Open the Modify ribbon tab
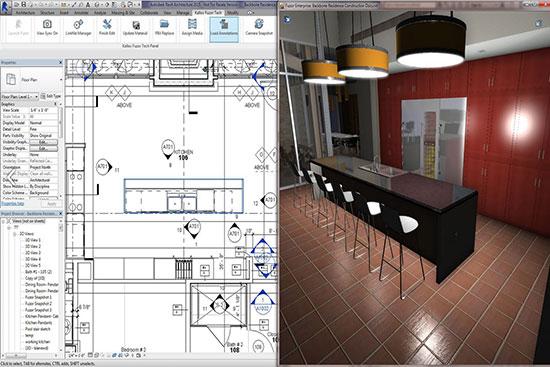Image resolution: width=550 pixels, height=367 pixels. click(233, 13)
